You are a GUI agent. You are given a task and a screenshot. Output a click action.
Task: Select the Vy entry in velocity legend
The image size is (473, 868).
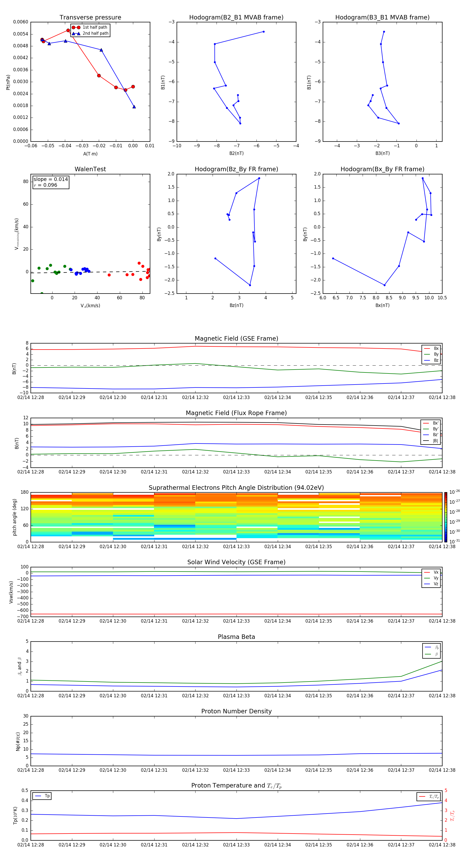(431, 578)
